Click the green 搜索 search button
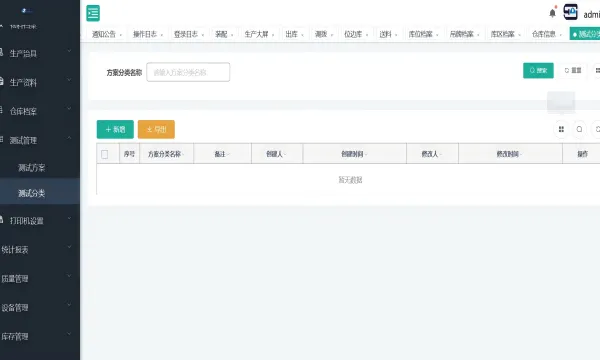 pyautogui.click(x=538, y=70)
